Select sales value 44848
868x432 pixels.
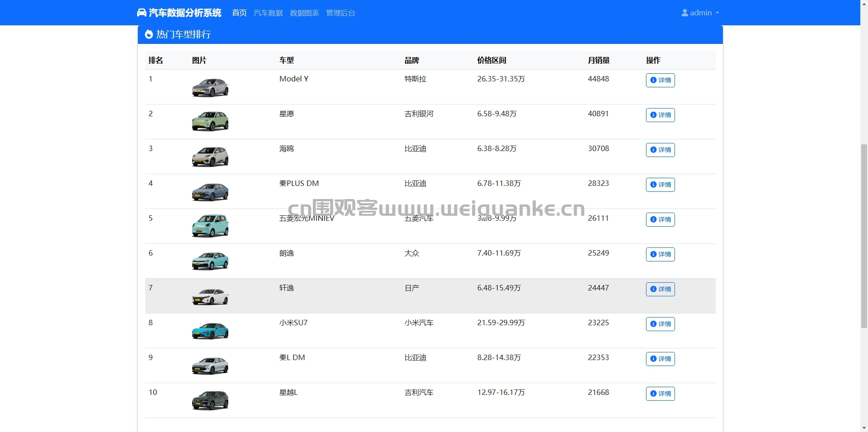point(599,79)
